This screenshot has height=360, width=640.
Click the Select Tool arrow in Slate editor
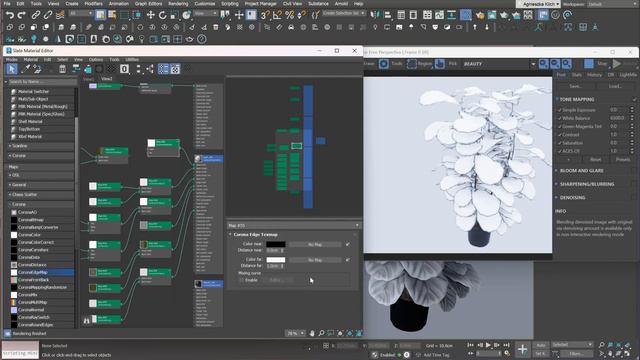point(11,69)
